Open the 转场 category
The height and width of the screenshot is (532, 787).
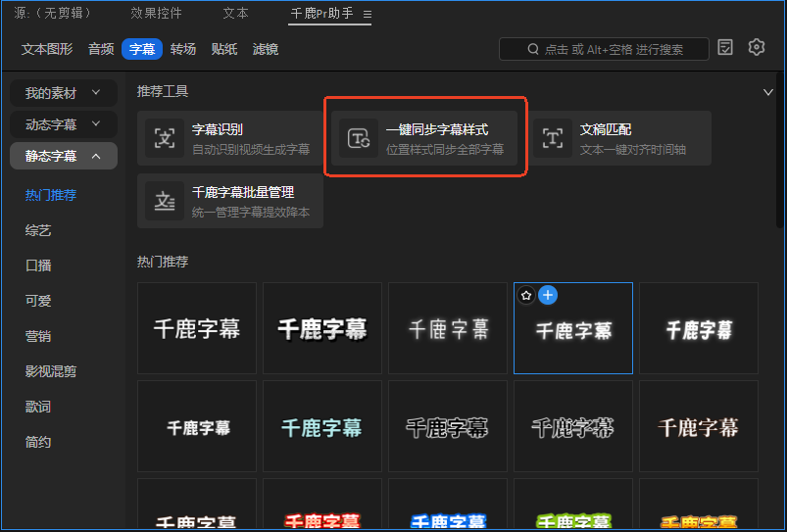point(182,49)
